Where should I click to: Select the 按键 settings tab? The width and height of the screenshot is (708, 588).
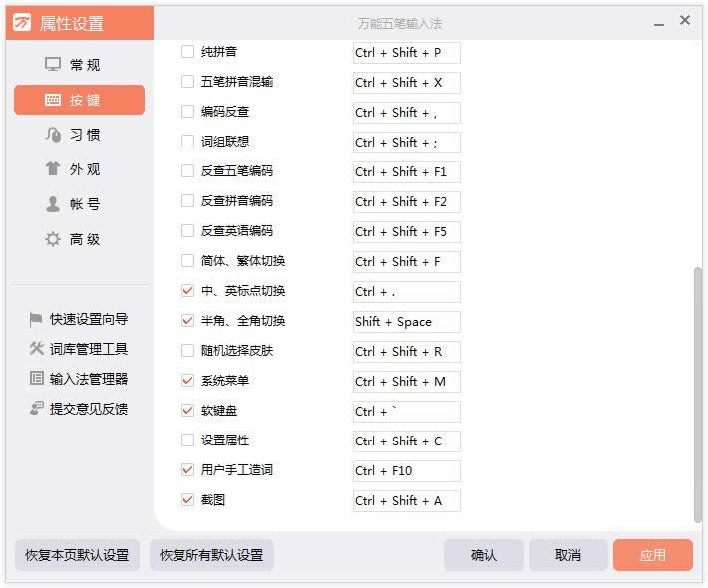click(x=79, y=100)
